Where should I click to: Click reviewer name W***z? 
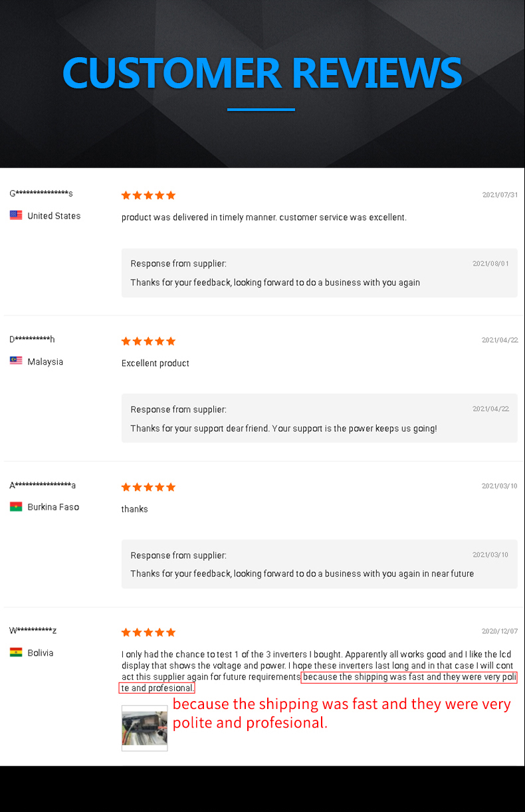[x=33, y=630]
